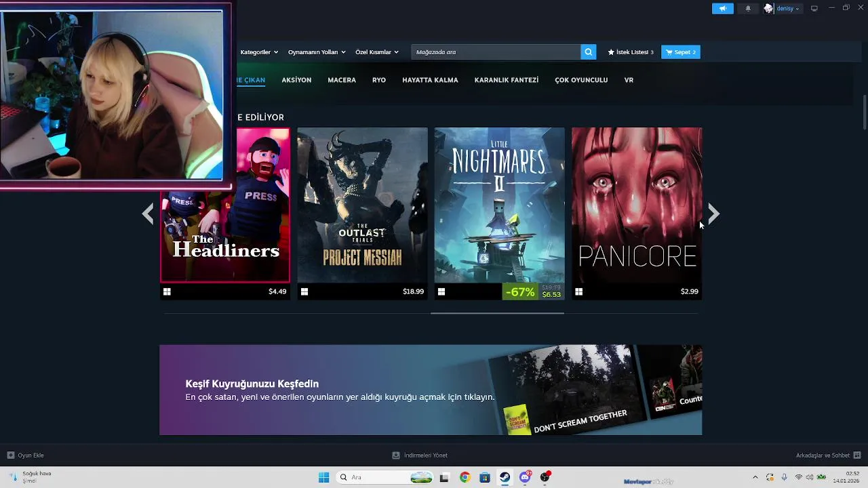Click the $4.49 Headliners price
Screen dimensions: 868x488
(277, 291)
